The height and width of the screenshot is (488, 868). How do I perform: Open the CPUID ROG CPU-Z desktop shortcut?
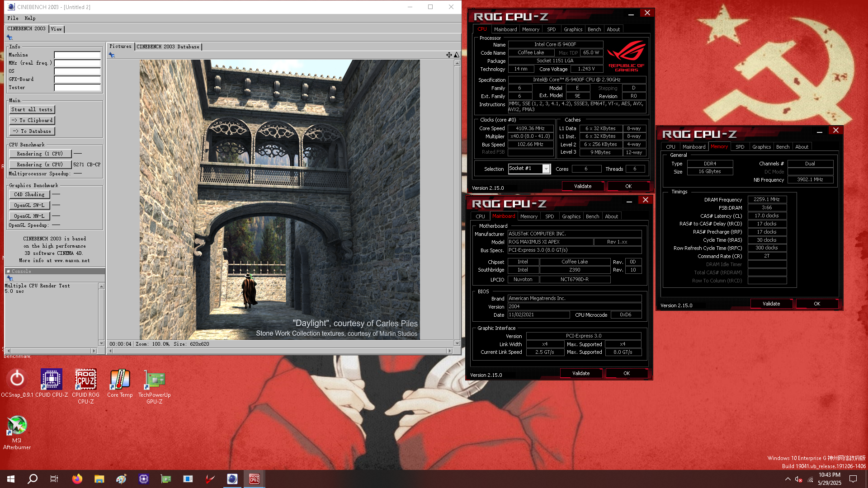point(86,386)
